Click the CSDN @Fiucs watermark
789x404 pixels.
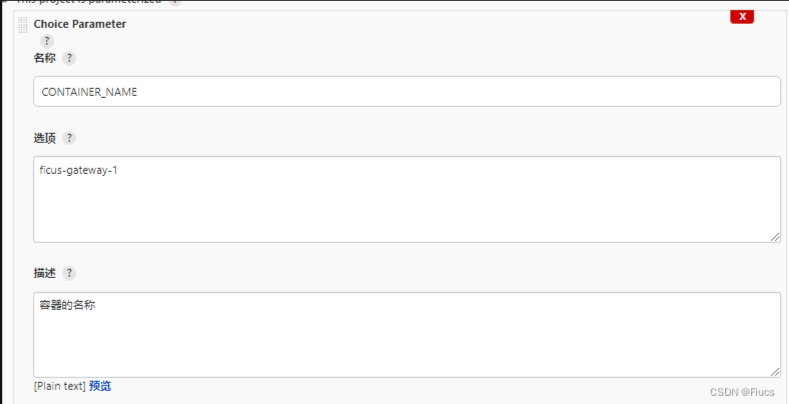[743, 393]
